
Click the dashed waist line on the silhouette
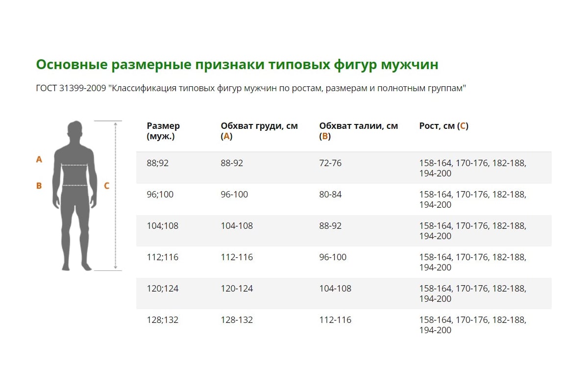(74, 186)
